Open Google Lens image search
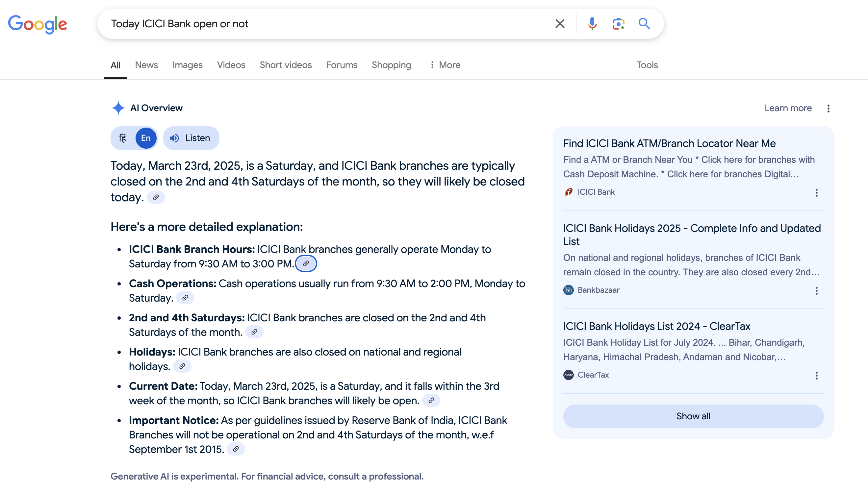 point(618,24)
